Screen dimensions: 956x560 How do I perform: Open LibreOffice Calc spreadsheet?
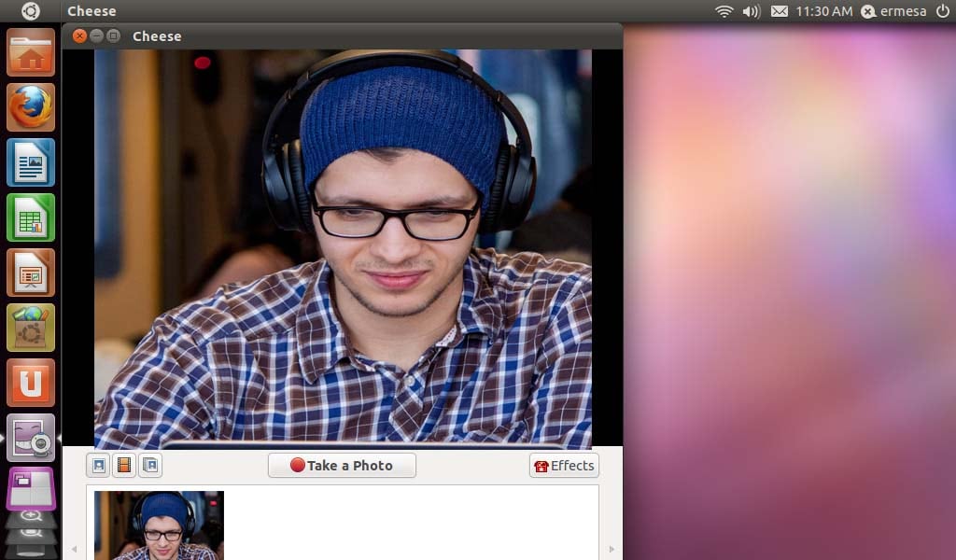pos(31,217)
